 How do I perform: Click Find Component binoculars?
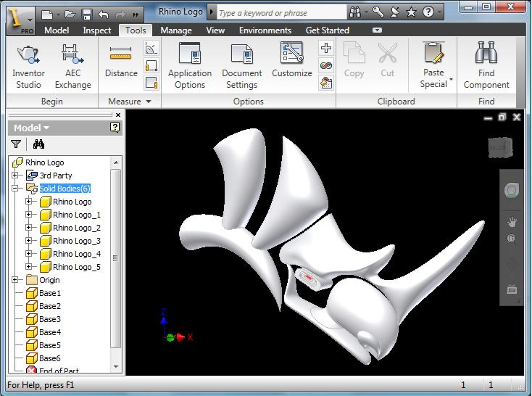pyautogui.click(x=486, y=66)
